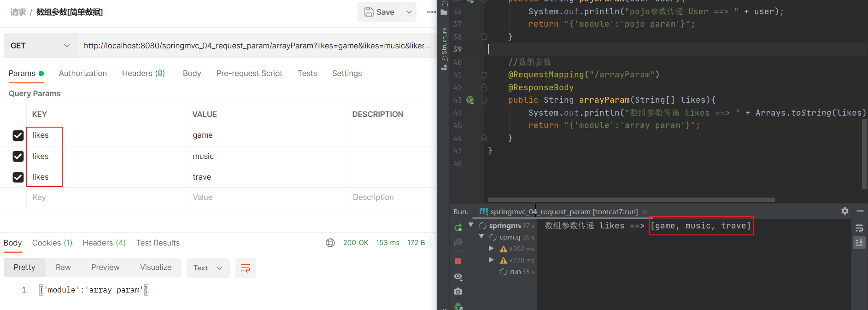Open the request Settings tab
This screenshot has width=868, height=310.
347,73
